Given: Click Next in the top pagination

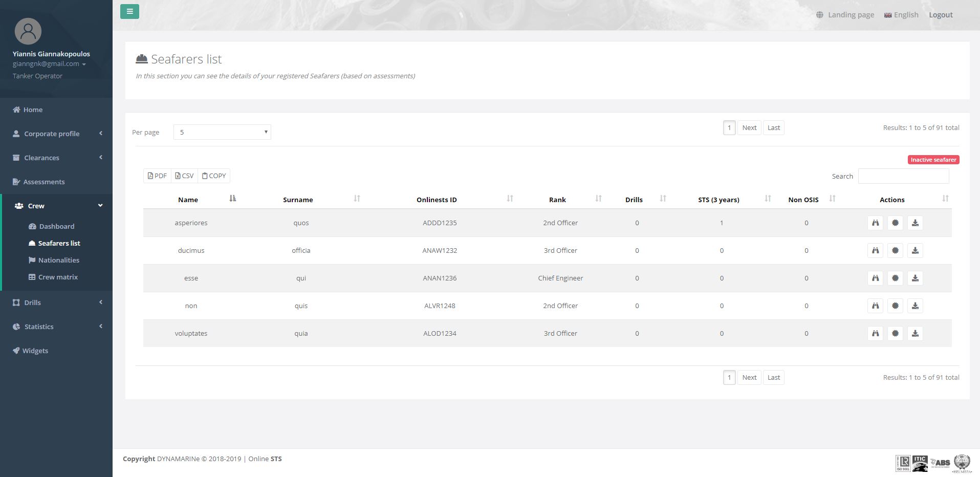Looking at the screenshot, I should (749, 128).
